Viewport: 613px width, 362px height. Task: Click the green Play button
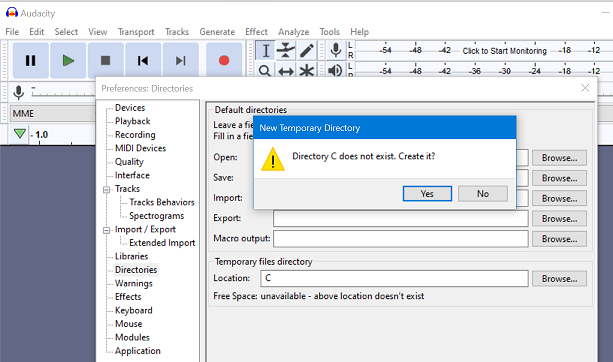68,61
